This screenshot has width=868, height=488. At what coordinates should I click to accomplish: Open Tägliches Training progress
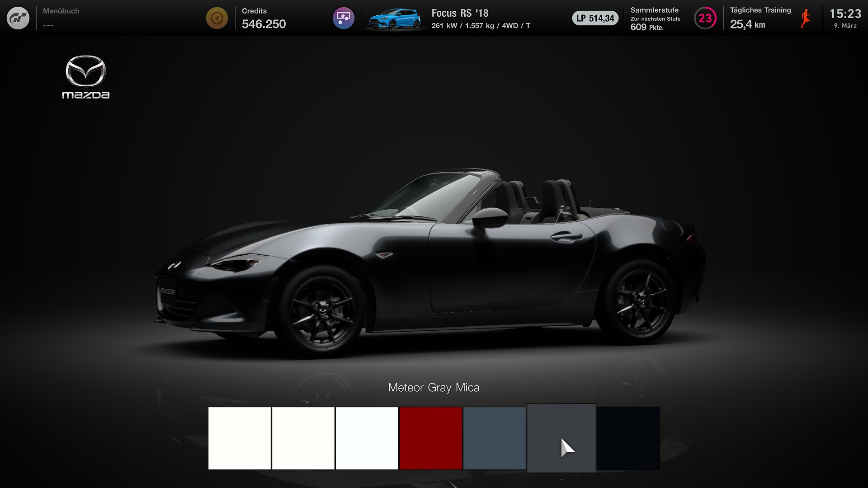759,18
